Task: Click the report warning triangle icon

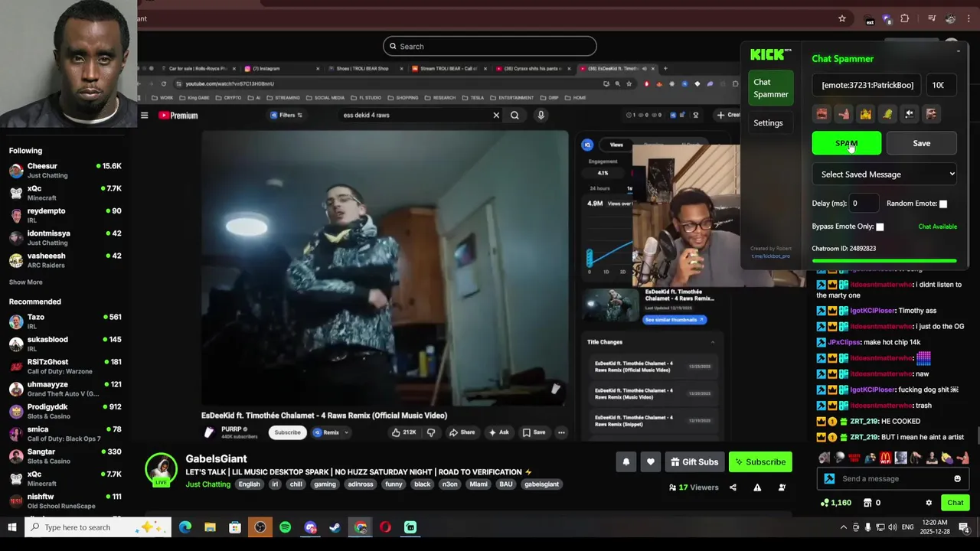Action: coord(757,487)
